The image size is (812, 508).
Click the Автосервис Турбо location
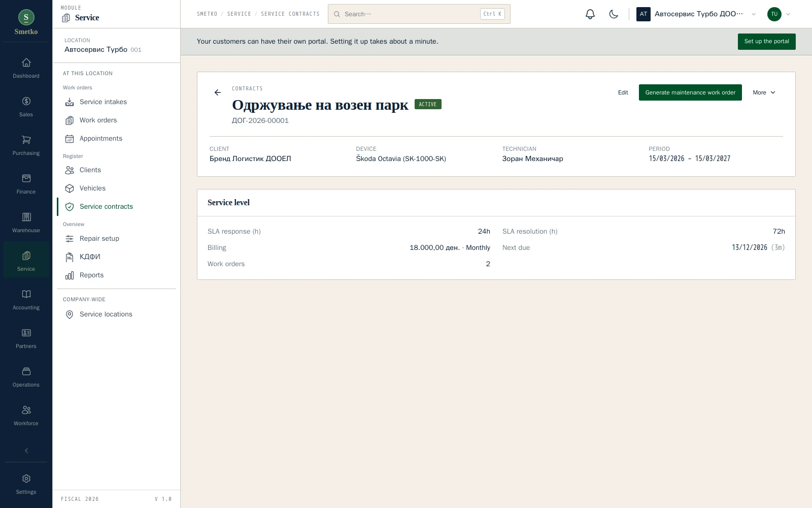103,46
